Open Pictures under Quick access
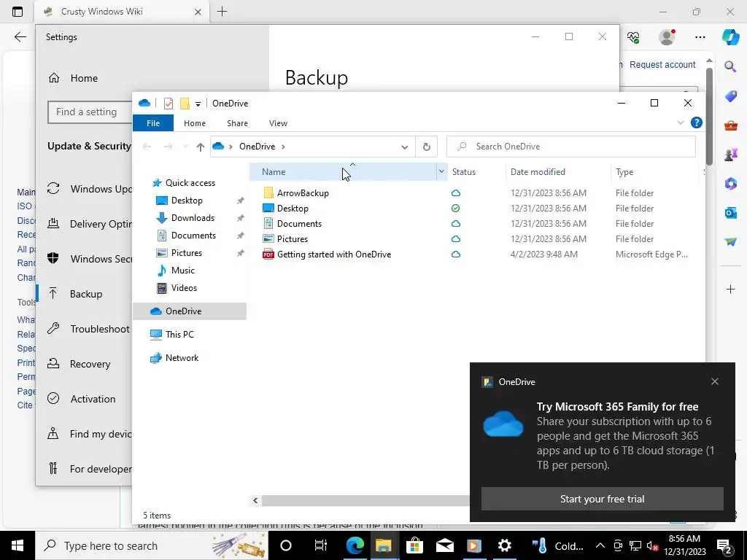The width and height of the screenshot is (747, 560). [x=186, y=253]
